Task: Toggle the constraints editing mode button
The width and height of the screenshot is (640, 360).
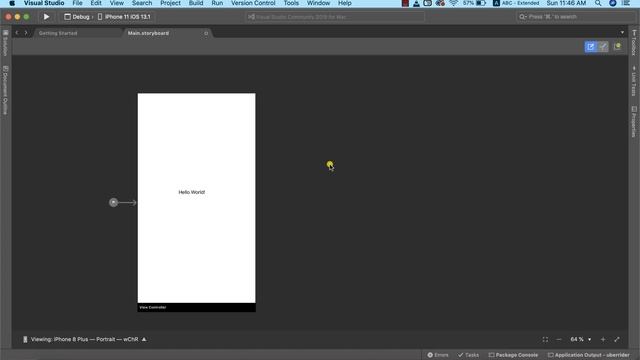Action: [603, 47]
